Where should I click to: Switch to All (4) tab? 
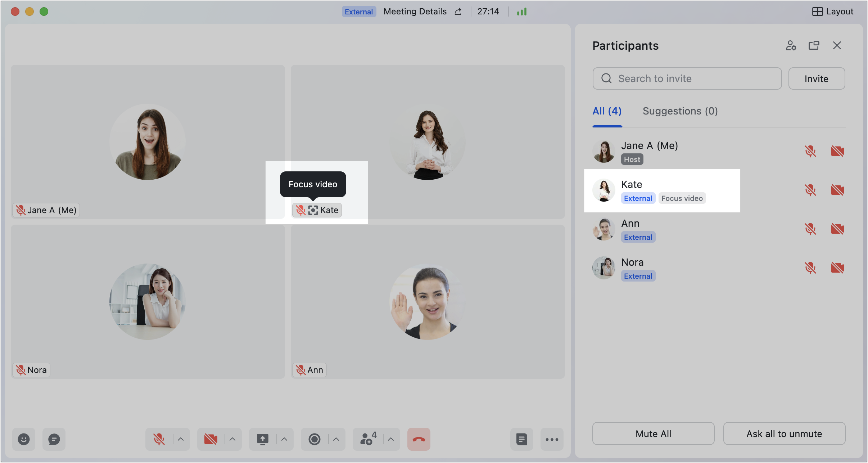607,111
